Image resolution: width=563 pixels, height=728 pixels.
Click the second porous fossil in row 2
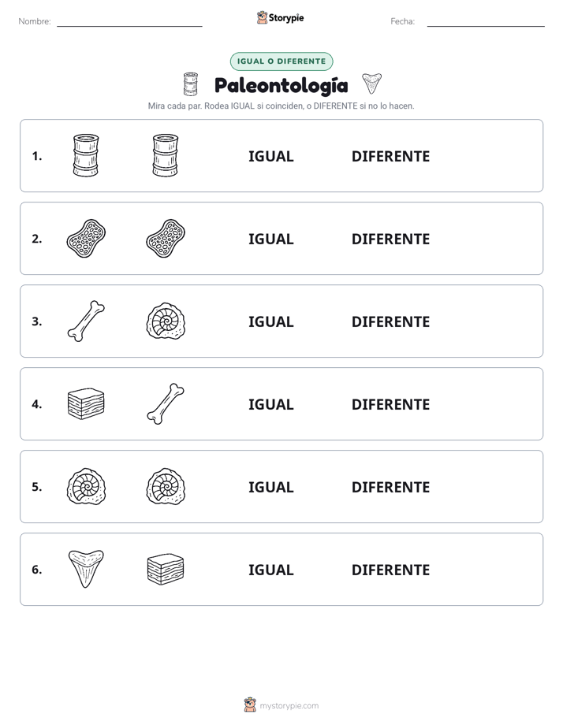click(166, 238)
